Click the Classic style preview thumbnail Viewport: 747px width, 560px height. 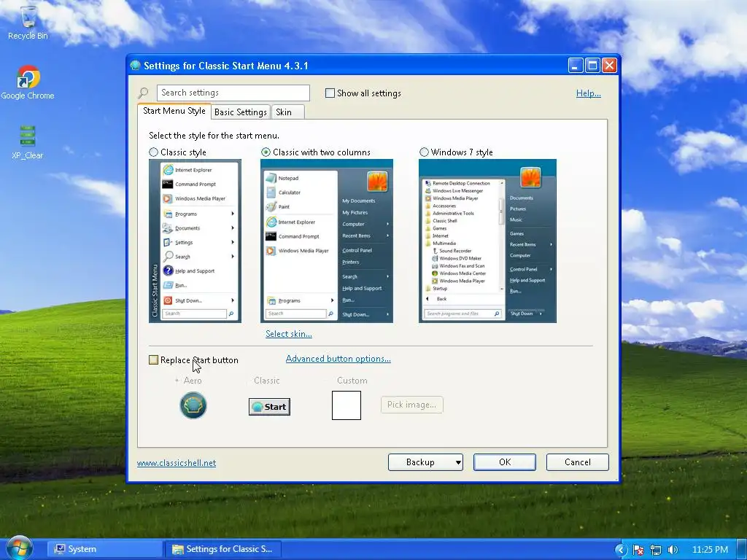tap(195, 241)
